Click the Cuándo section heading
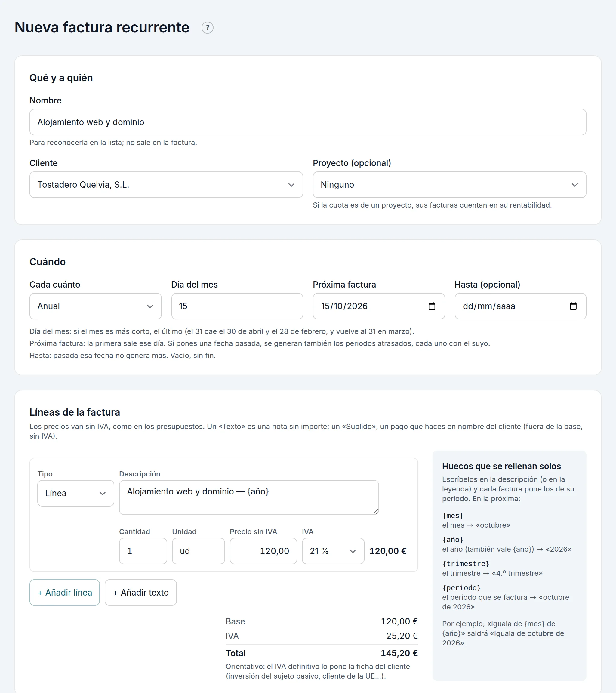 pos(48,262)
